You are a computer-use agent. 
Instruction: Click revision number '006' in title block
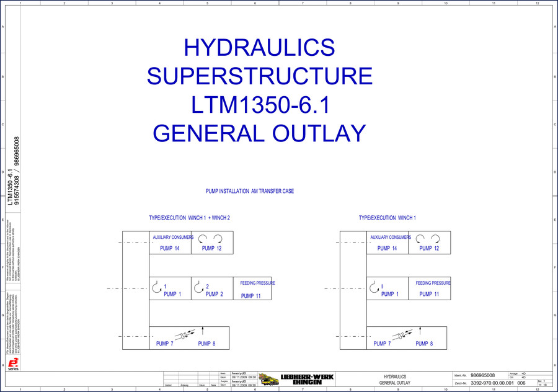521,383
